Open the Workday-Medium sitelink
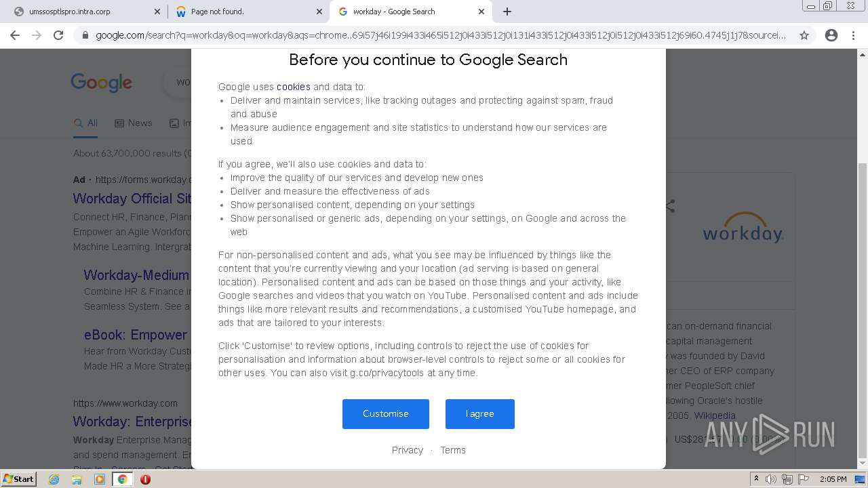Viewport: 868px width, 488px height. point(137,275)
